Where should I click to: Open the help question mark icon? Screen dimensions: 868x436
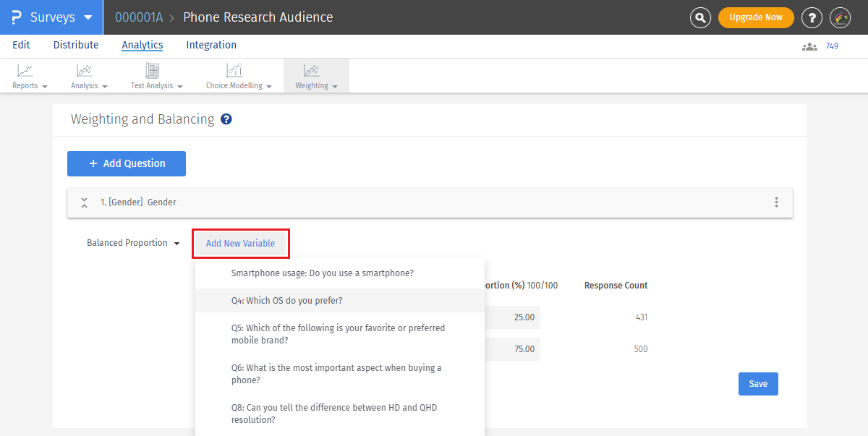pyautogui.click(x=812, y=17)
